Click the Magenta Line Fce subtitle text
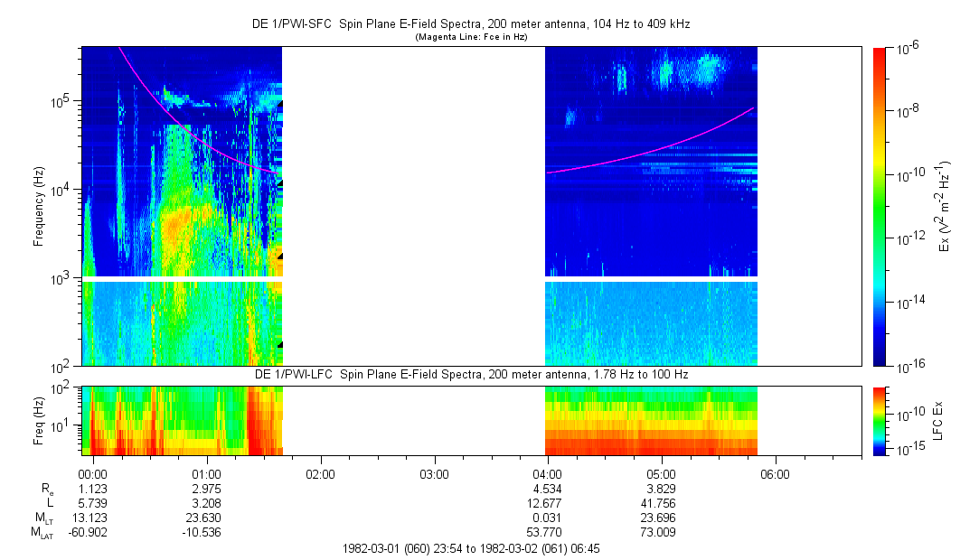Viewport: 979px width, 560px height. tap(470, 37)
